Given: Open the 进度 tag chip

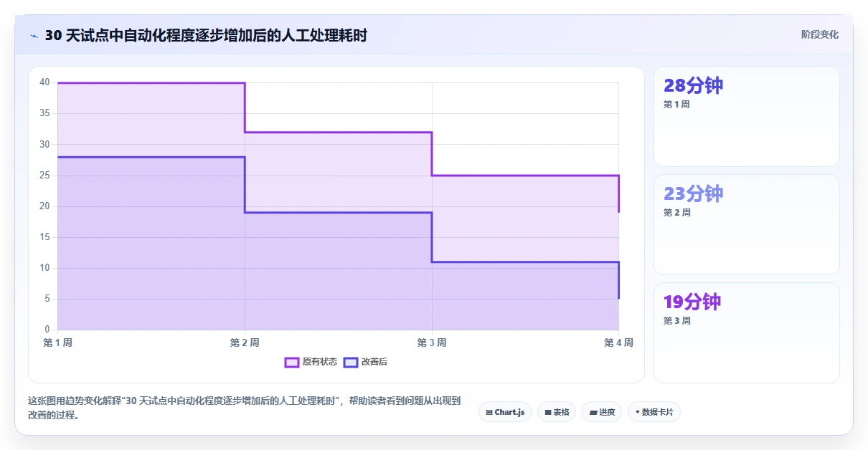Looking at the screenshot, I should point(602,412).
